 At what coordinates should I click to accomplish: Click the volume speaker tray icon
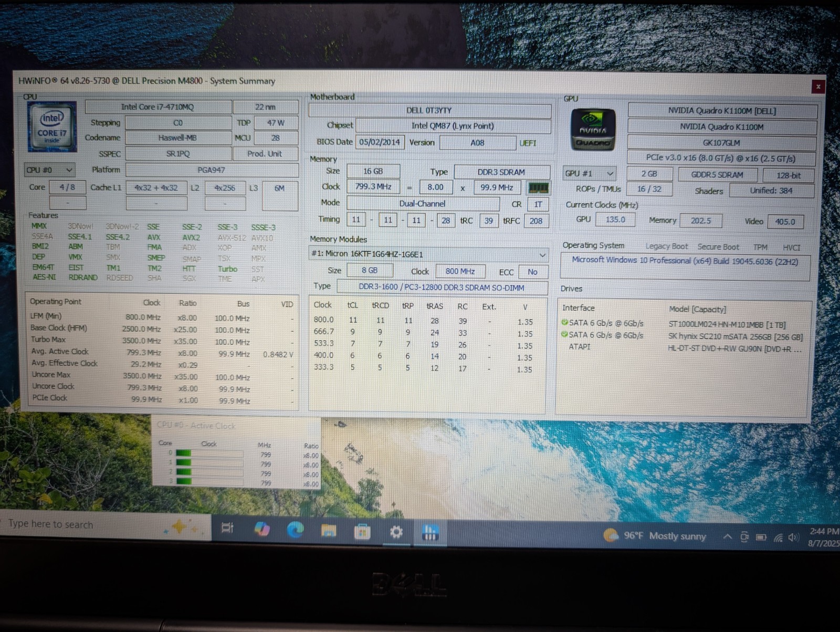click(793, 538)
